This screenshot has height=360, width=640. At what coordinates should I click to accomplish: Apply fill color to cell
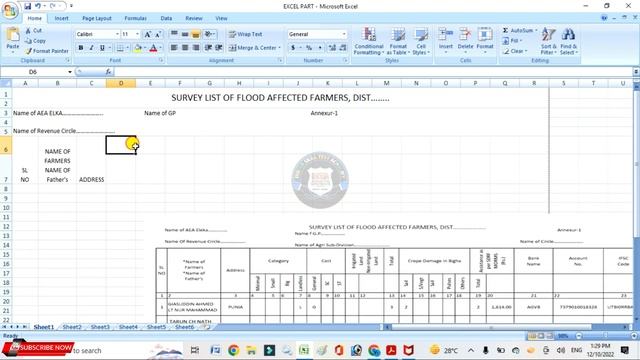click(138, 48)
